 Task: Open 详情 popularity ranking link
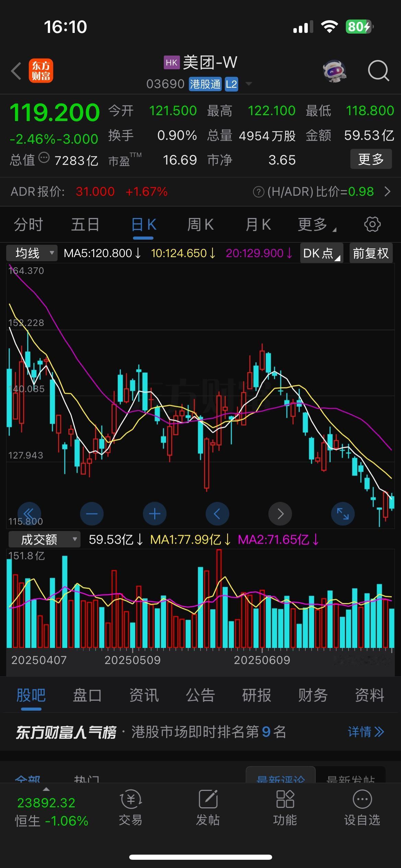366,732
